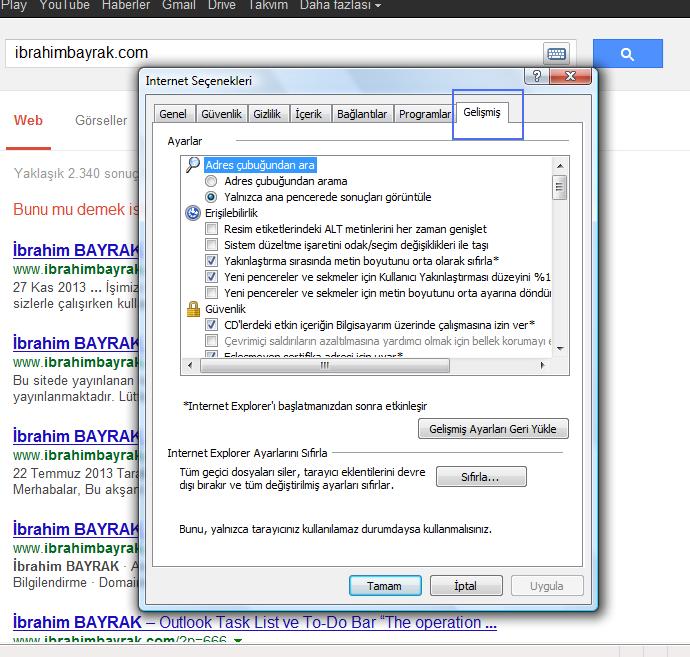This screenshot has height=657, width=690.
Task: Open the Bağlantılar tab
Action: (x=362, y=114)
